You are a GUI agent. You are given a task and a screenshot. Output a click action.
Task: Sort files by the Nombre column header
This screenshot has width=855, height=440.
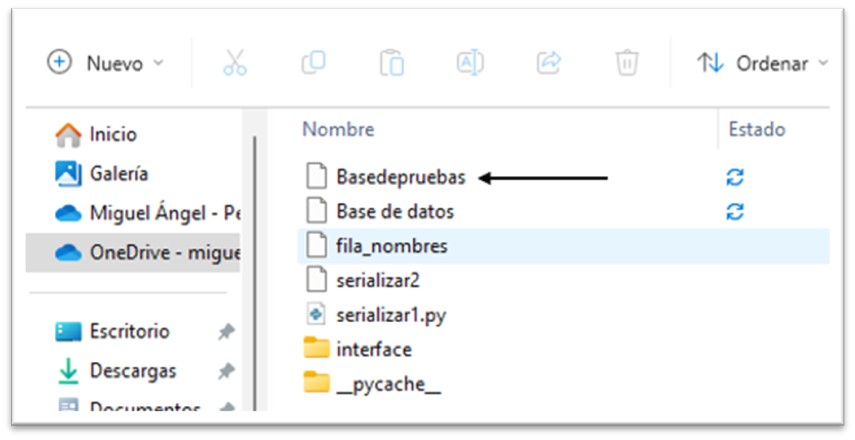point(339,129)
